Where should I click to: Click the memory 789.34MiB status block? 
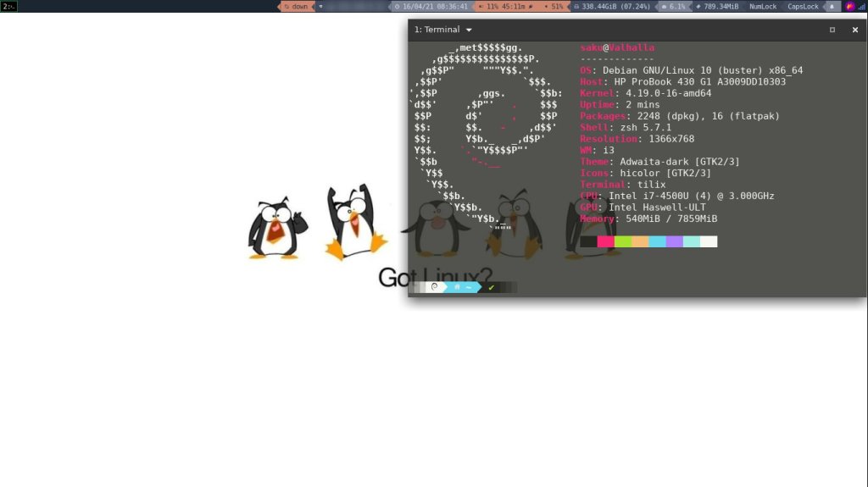717,6
